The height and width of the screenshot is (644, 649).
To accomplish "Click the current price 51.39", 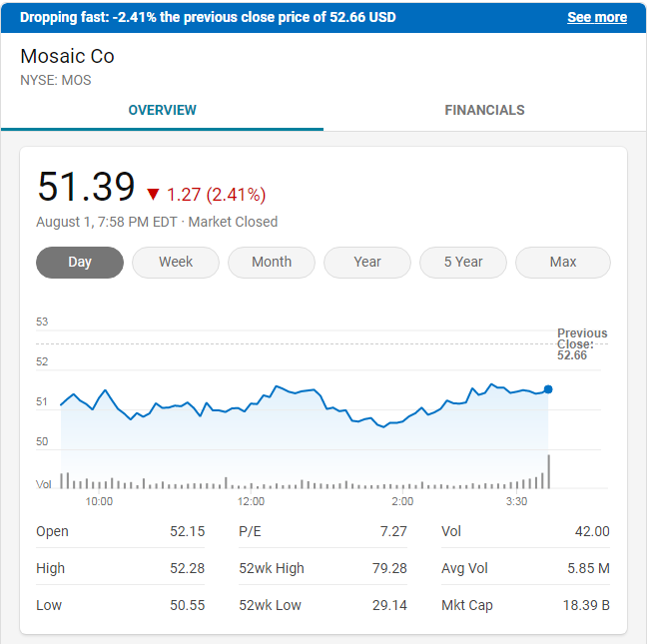I will click(x=86, y=187).
